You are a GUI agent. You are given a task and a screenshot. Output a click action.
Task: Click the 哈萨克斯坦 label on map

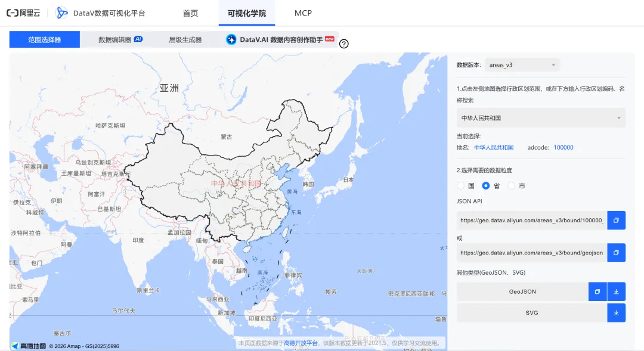110,126
